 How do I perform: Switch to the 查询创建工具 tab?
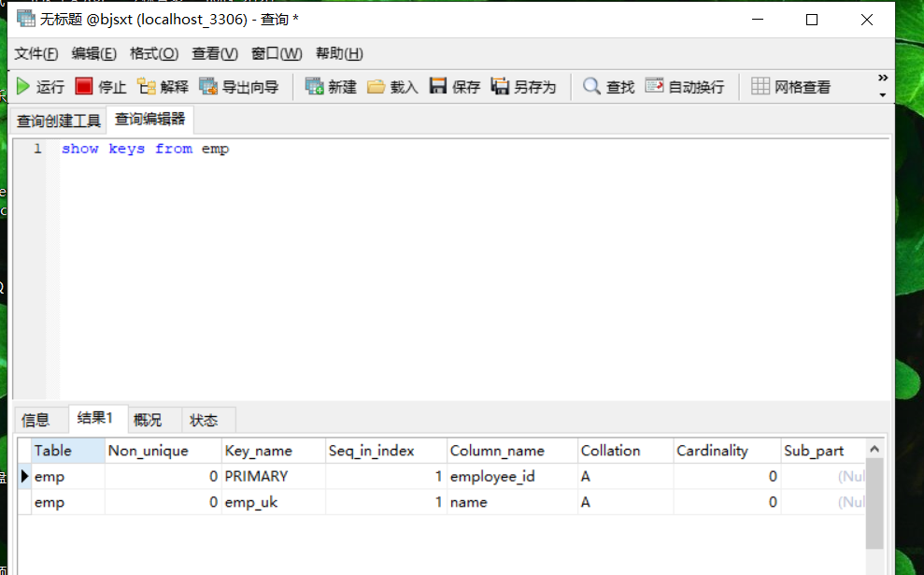point(58,121)
